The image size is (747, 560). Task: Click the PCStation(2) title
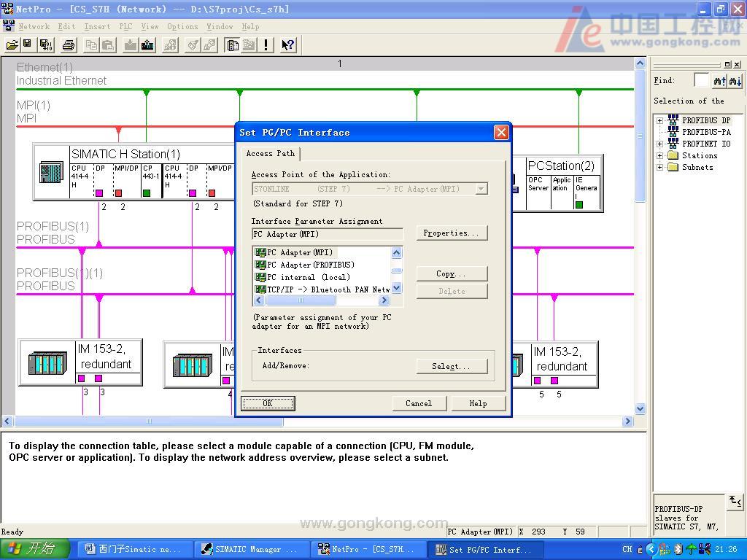[x=561, y=166]
